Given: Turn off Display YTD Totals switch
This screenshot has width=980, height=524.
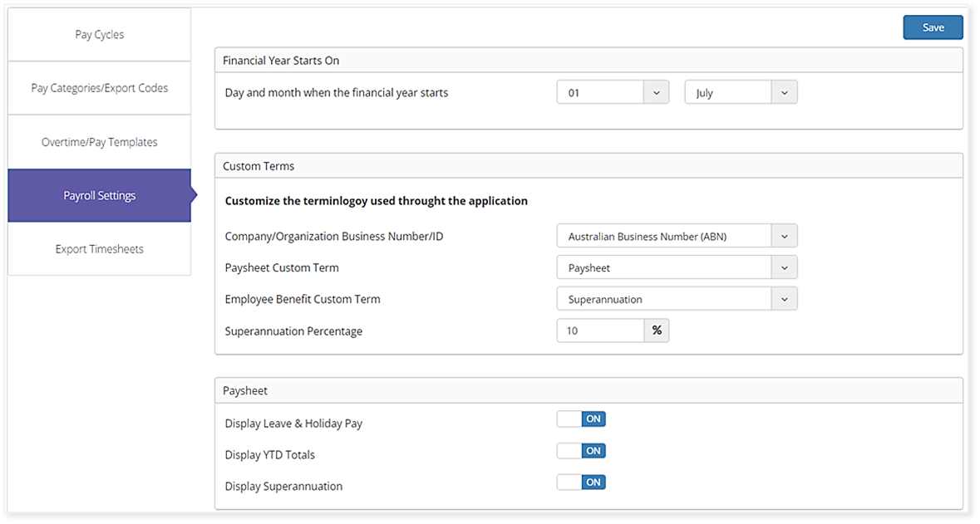Looking at the screenshot, I should coord(581,451).
